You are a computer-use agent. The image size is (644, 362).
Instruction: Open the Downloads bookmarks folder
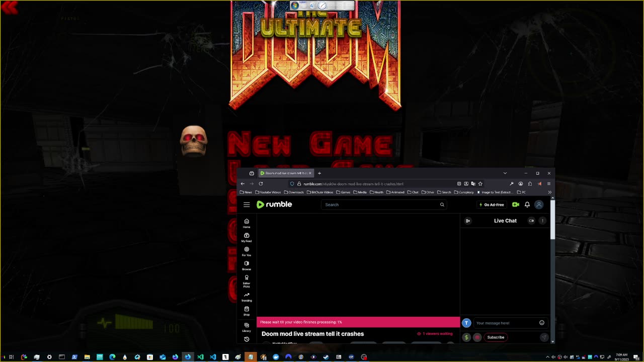click(294, 192)
